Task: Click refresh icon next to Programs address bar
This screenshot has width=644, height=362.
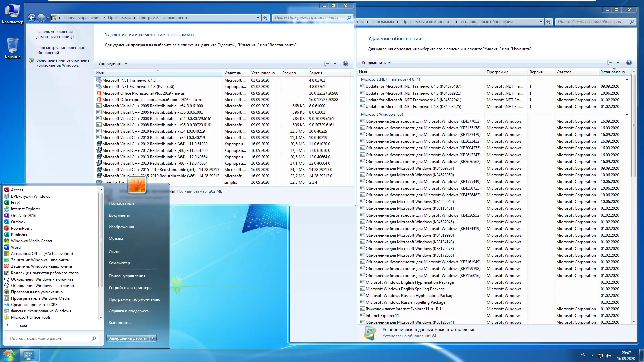Action: (x=266, y=18)
